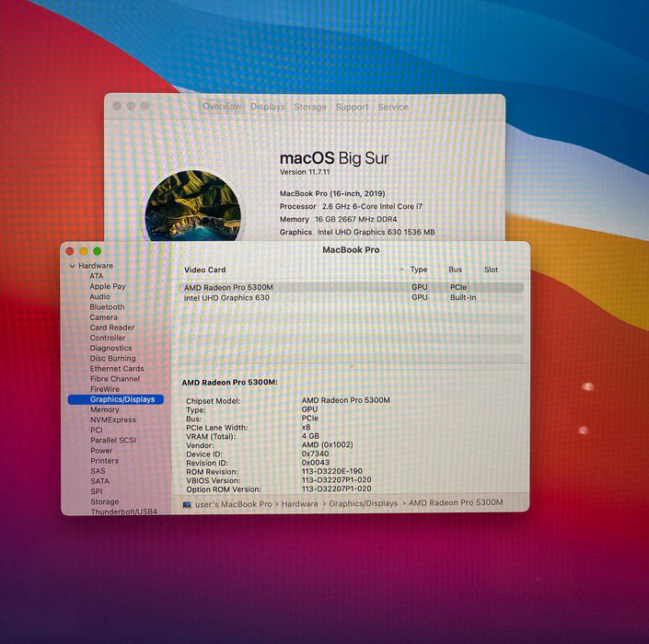Select Controller in the sidebar
The height and width of the screenshot is (644, 649).
tap(108, 338)
